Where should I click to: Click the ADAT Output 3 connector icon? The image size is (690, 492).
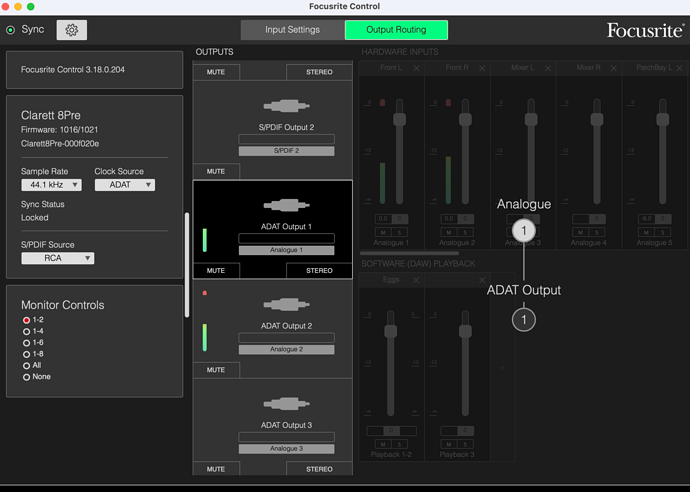[x=286, y=404]
